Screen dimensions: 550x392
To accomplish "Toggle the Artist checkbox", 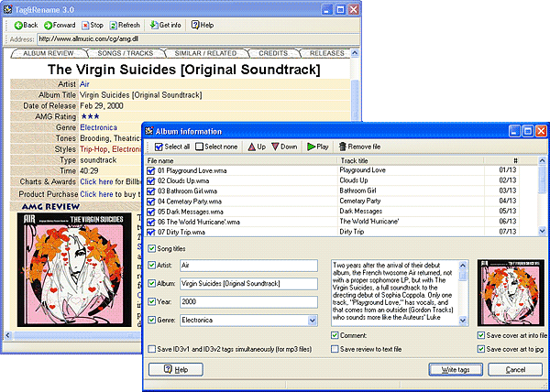I will (x=151, y=266).
